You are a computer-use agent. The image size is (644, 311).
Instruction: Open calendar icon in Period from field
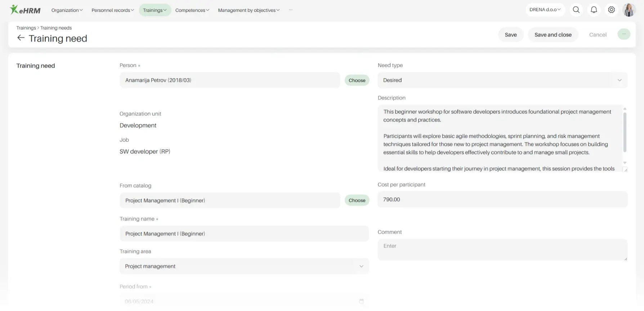pos(361,301)
